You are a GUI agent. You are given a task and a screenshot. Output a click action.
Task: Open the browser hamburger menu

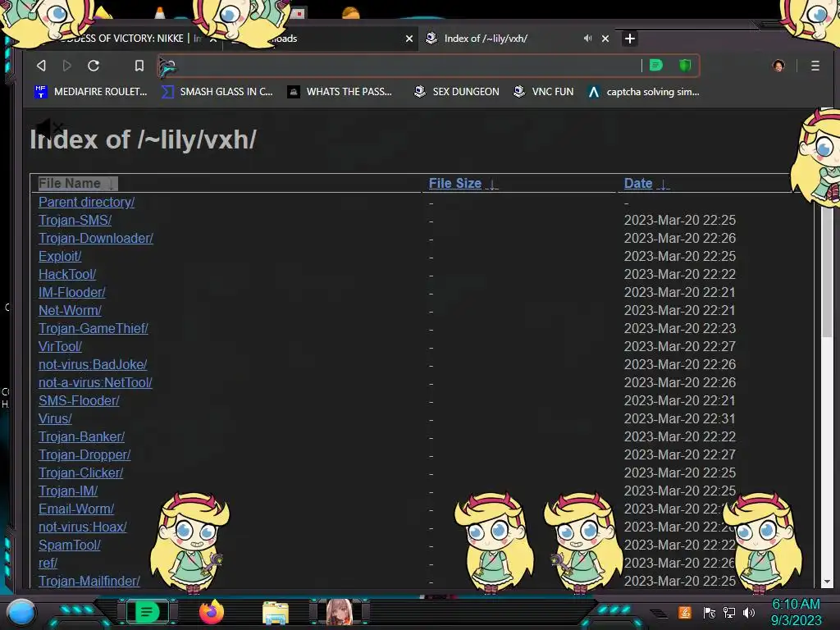[x=815, y=66]
